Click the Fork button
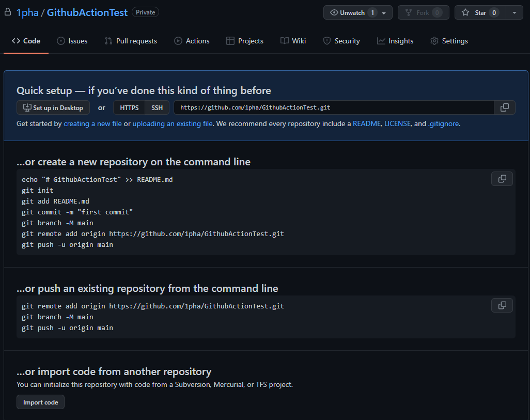Image resolution: width=530 pixels, height=420 pixels. (423, 12)
